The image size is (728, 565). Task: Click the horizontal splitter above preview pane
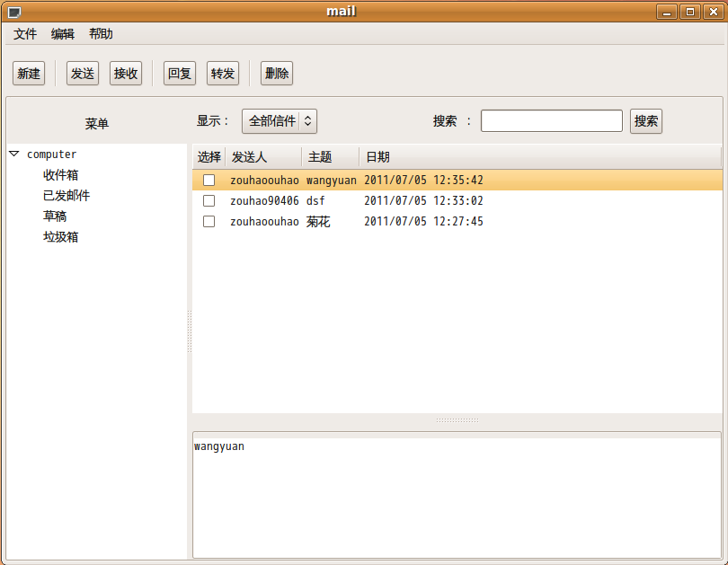click(x=457, y=420)
